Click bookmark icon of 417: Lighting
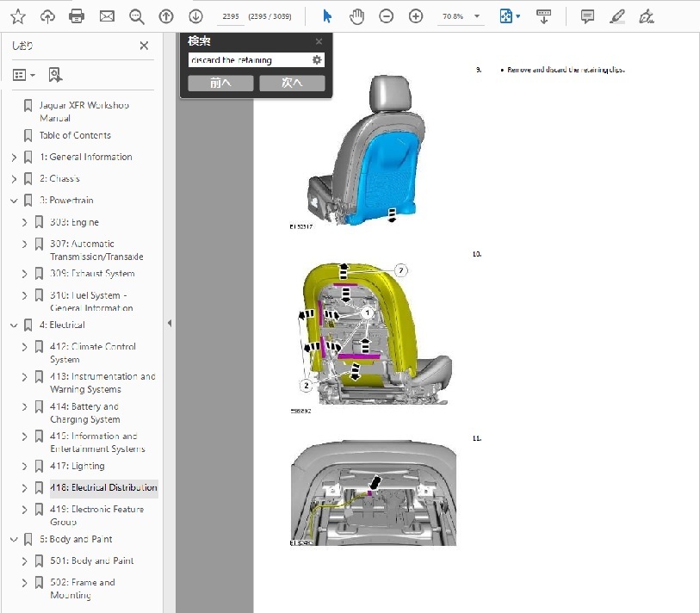 tap(40, 466)
